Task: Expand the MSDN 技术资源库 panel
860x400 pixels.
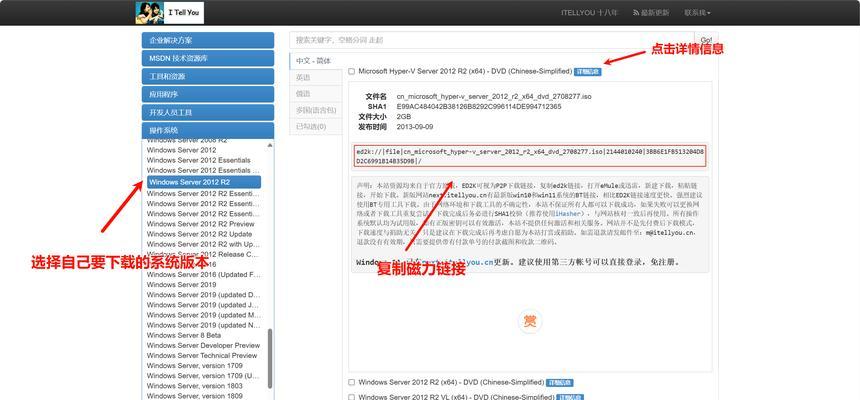Action: [208, 58]
